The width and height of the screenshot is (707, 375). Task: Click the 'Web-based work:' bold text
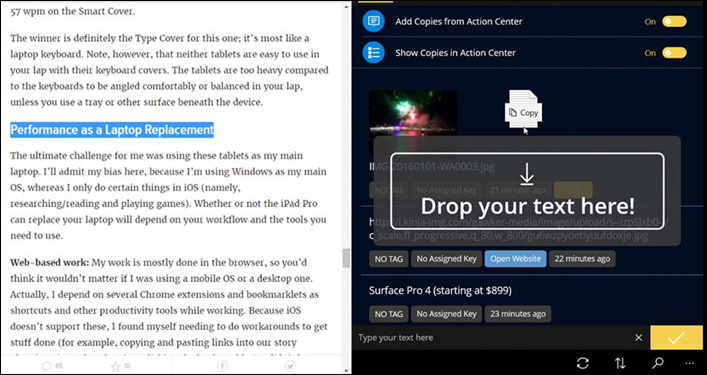(x=50, y=262)
